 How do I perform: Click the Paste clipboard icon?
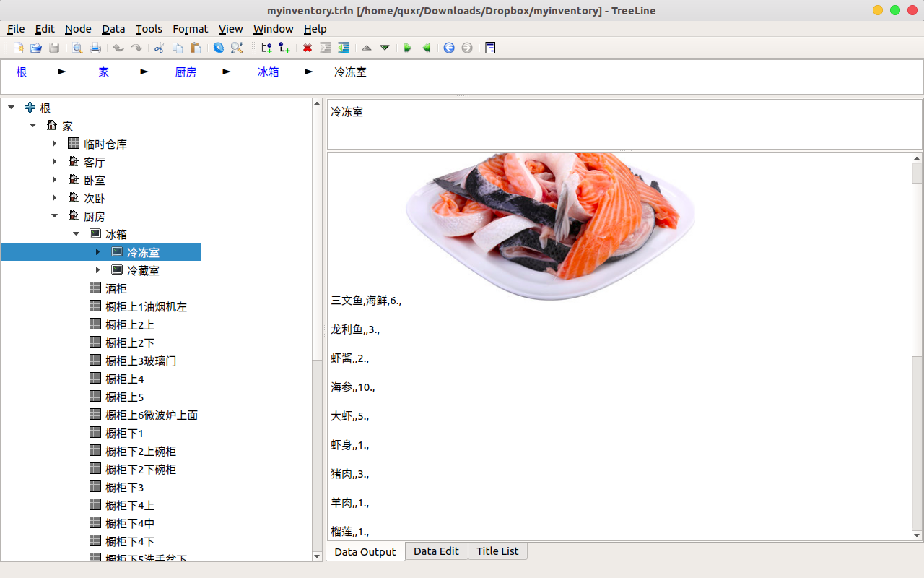(x=196, y=48)
